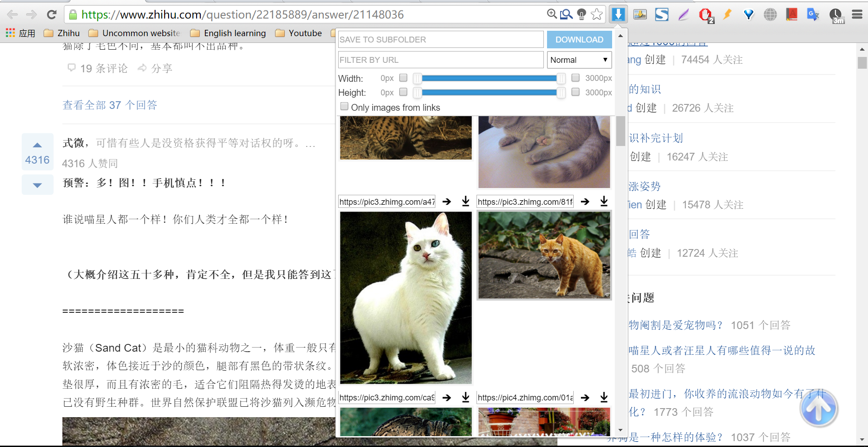Click the 19 条评论 comments link
Image resolution: width=868 pixels, height=447 pixels.
point(98,68)
